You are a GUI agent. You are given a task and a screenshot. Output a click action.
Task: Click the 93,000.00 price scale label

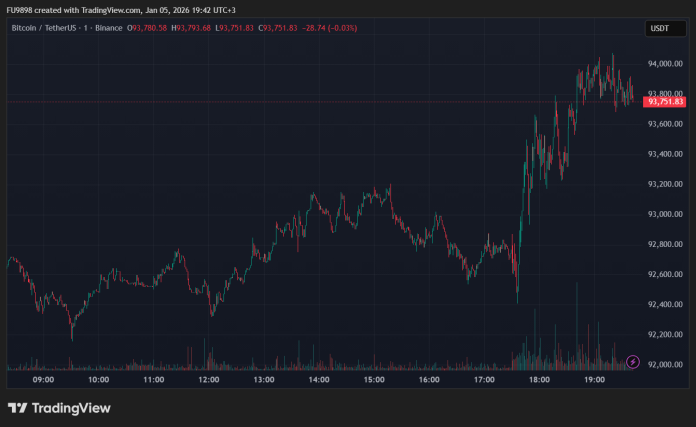664,214
